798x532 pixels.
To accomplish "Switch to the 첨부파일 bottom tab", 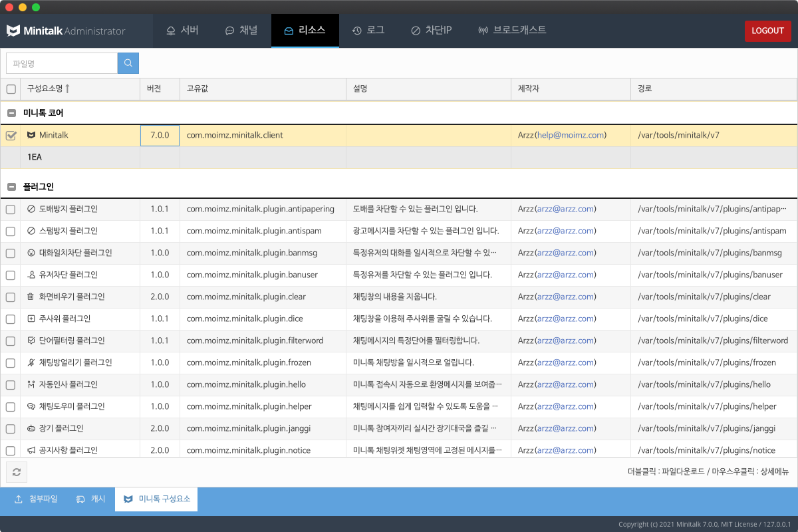I will pos(37,499).
